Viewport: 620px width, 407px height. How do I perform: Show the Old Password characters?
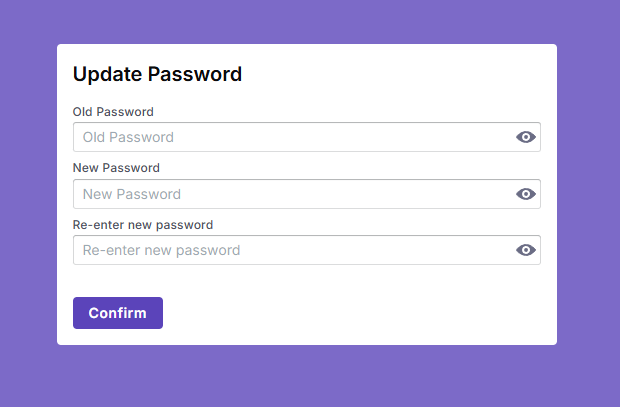pos(526,137)
